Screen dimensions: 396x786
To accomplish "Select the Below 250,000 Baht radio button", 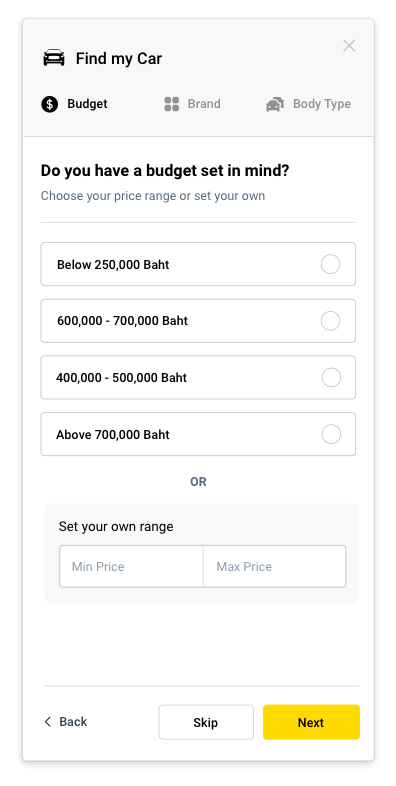I will coord(330,264).
